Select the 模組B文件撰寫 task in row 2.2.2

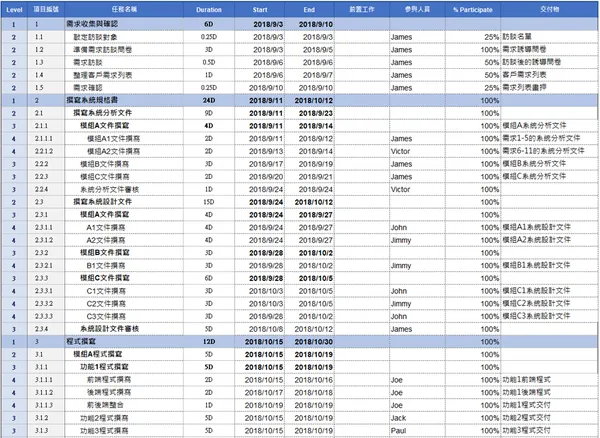(124, 164)
